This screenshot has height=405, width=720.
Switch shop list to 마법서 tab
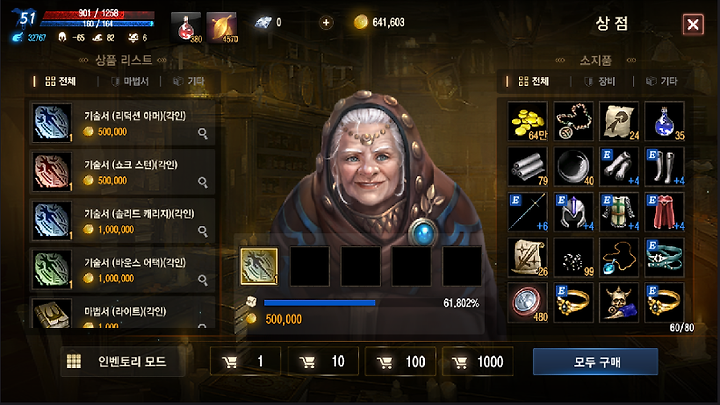point(130,81)
